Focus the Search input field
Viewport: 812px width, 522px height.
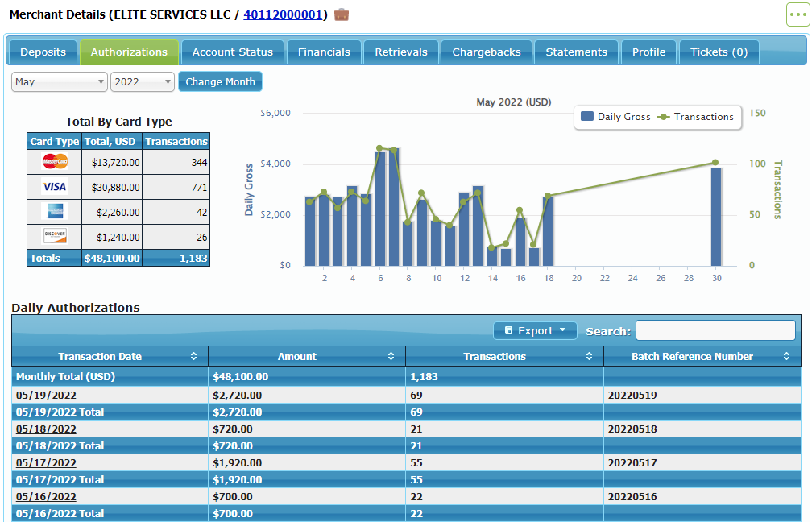pyautogui.click(x=715, y=330)
